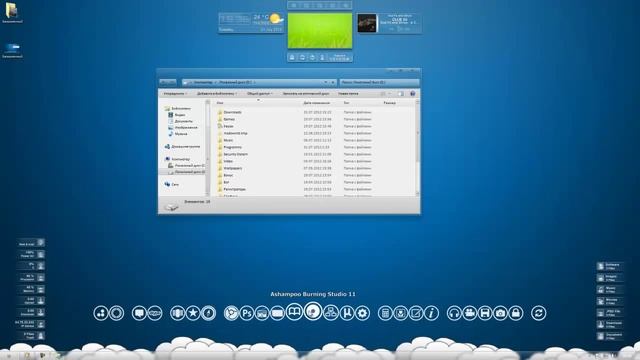640x360 pixels.
Task: Click the Новая папка button
Action: point(348,93)
